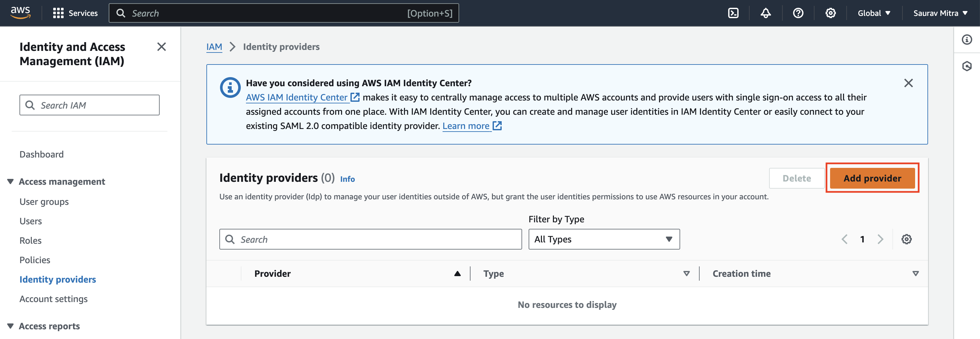Open the AWS CloudShell terminal icon
The image size is (980, 339).
733,13
